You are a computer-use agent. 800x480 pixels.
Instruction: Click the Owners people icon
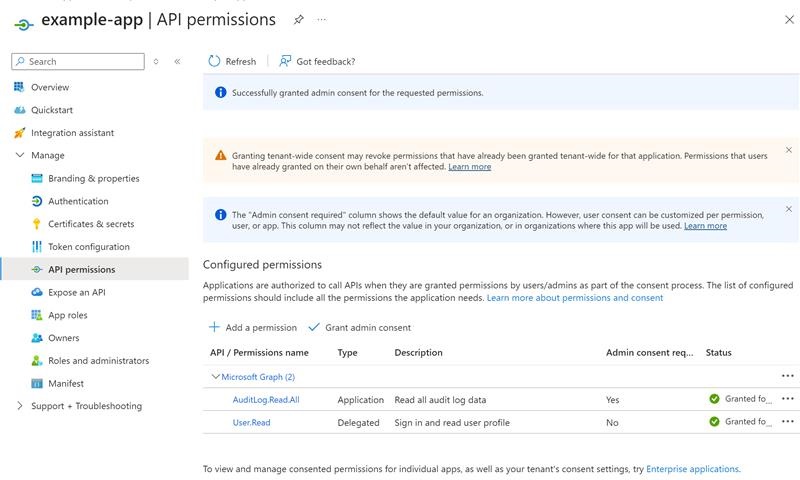pos(37,338)
